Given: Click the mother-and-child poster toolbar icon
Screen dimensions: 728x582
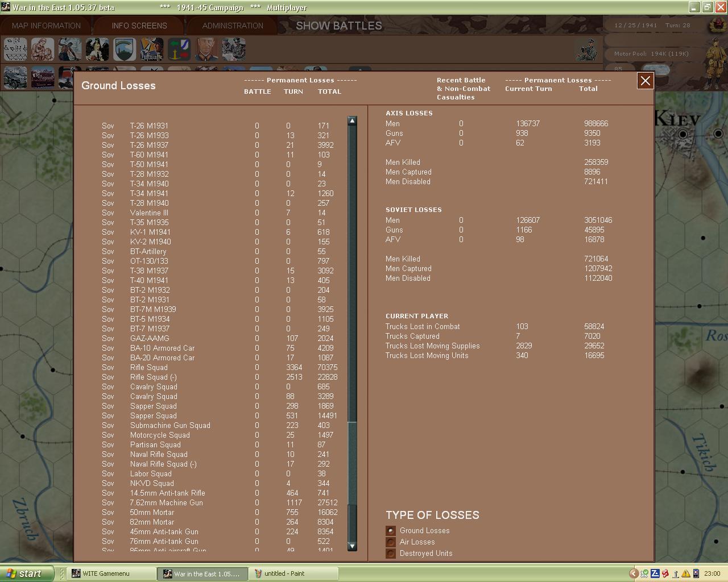Looking at the screenshot, I should [x=43, y=49].
